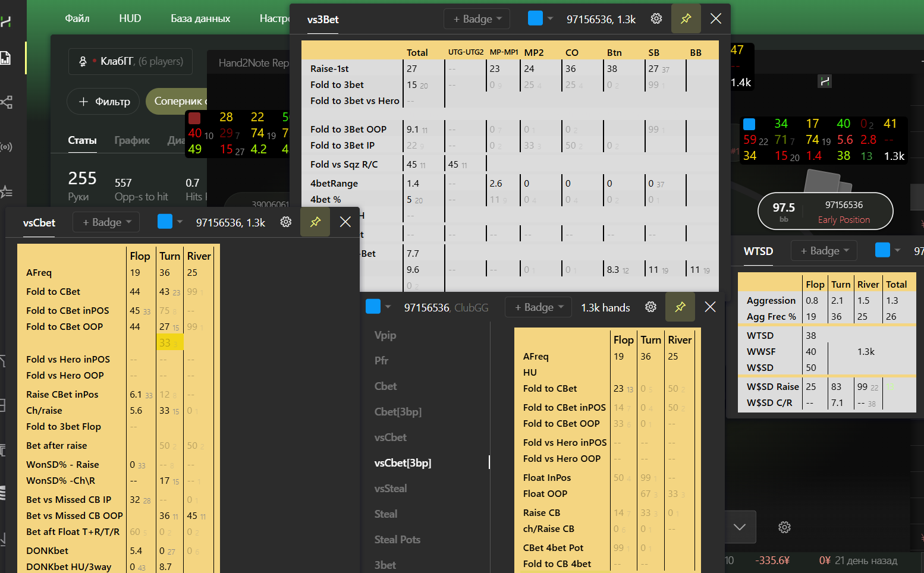Click Float InPos row label
924x573 pixels.
[x=547, y=478]
